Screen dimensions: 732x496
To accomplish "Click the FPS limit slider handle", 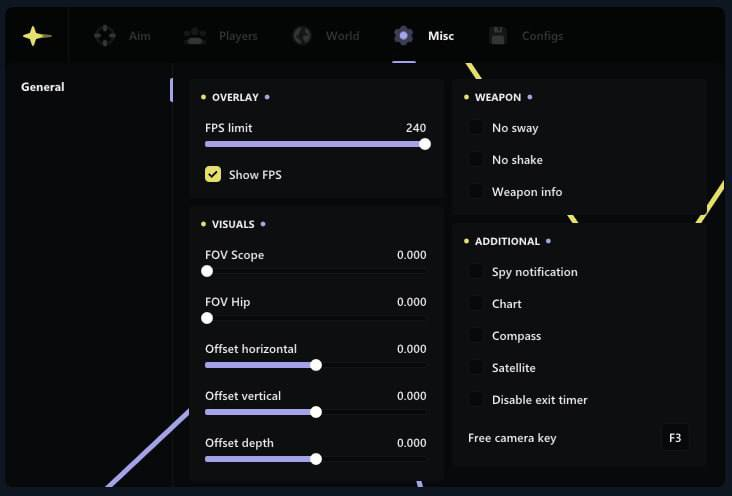I will pos(425,144).
